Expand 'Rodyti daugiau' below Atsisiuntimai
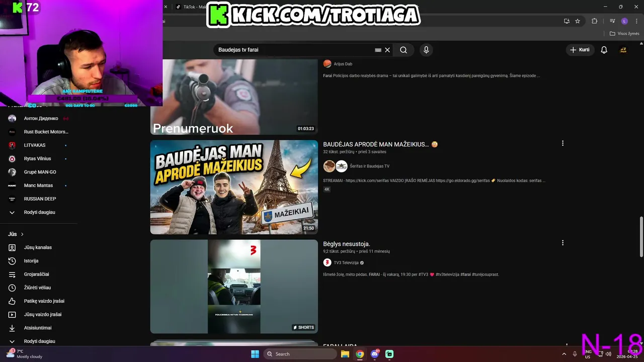The image size is (644, 362). click(38, 341)
